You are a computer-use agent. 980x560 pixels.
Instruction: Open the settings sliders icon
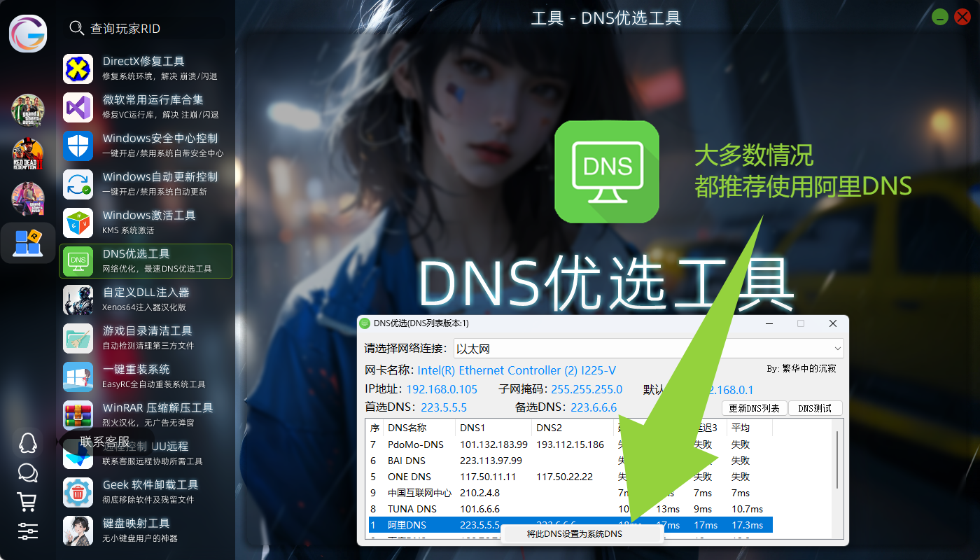pyautogui.click(x=27, y=531)
